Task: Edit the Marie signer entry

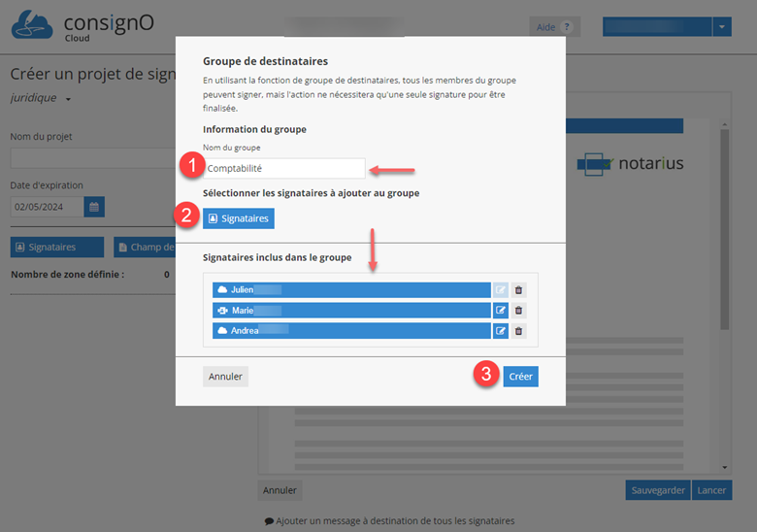Action: pos(501,311)
